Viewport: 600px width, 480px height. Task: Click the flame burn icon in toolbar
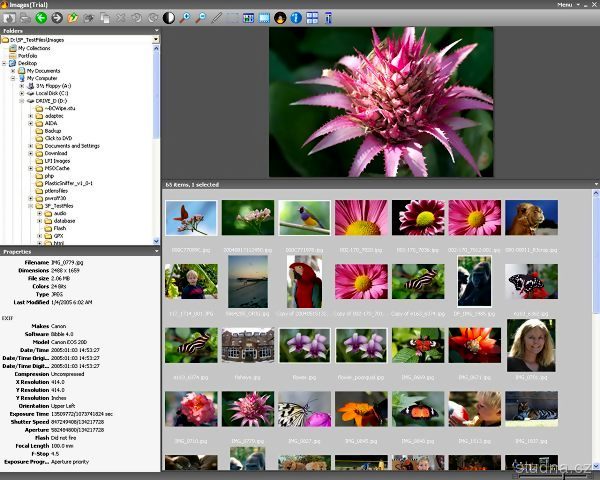click(x=280, y=18)
